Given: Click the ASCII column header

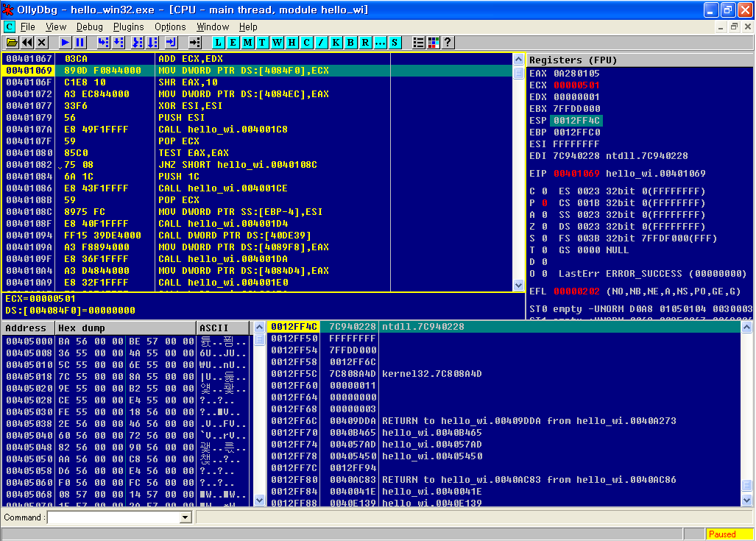Looking at the screenshot, I should pyautogui.click(x=215, y=328).
